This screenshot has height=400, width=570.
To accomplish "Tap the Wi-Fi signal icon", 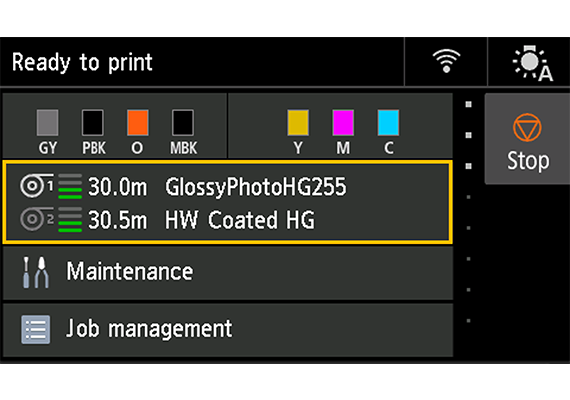I will [x=446, y=61].
